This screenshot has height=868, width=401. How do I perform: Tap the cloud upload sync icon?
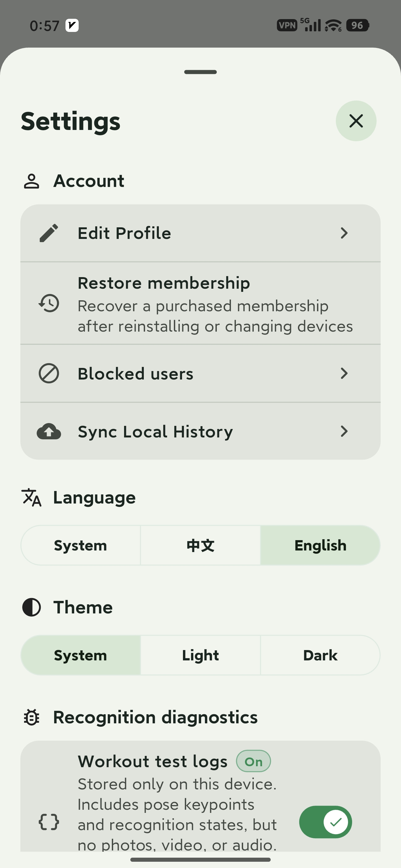point(49,431)
